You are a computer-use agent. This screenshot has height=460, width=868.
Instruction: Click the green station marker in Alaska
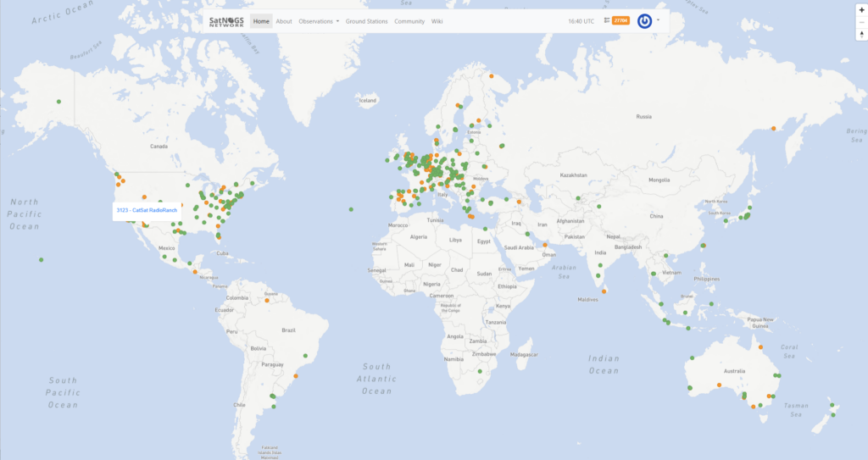tap(59, 102)
